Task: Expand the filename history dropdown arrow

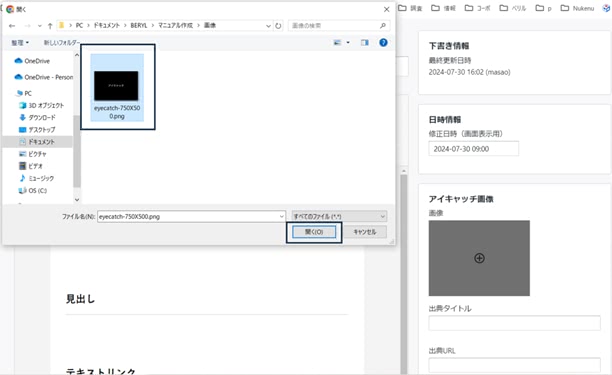Action: pos(281,217)
